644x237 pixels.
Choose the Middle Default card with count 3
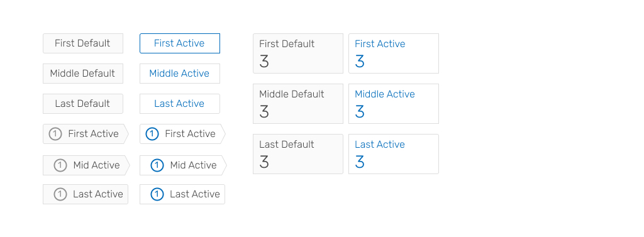298,104
